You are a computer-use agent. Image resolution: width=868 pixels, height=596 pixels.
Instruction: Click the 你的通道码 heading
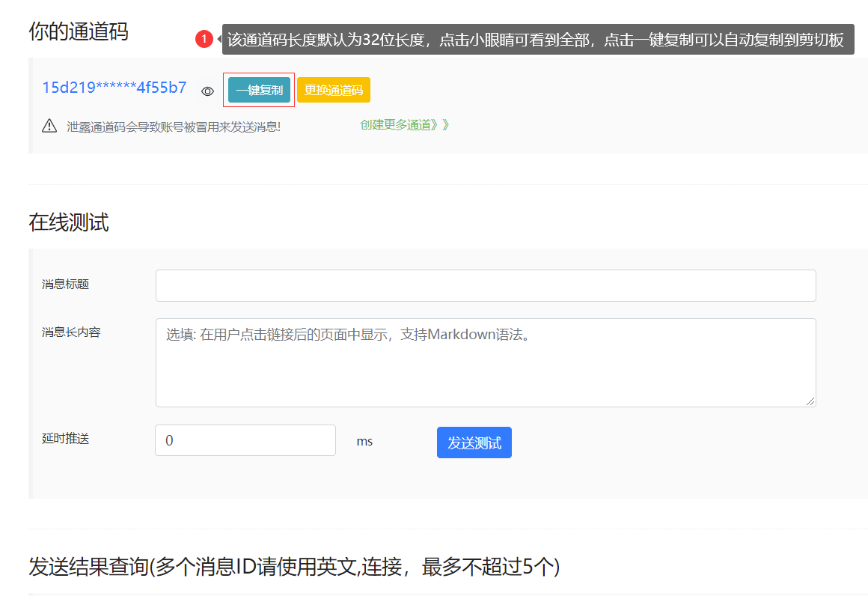tap(79, 31)
